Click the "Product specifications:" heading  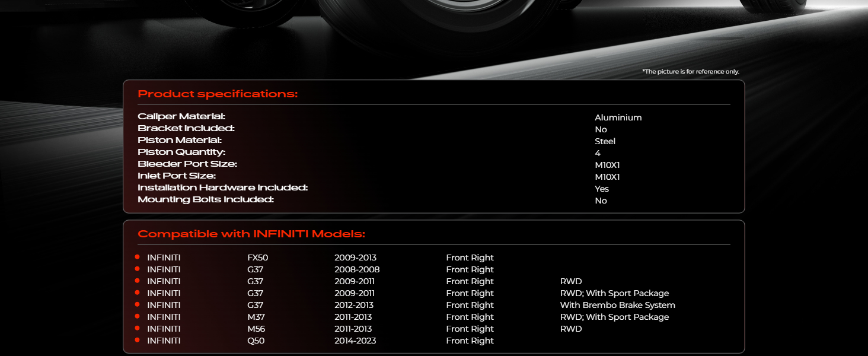click(x=218, y=94)
